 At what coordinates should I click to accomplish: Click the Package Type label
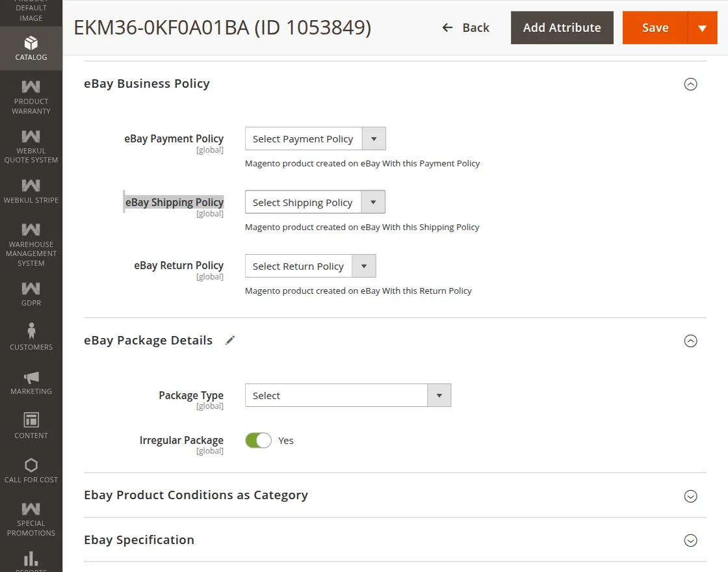coord(191,395)
